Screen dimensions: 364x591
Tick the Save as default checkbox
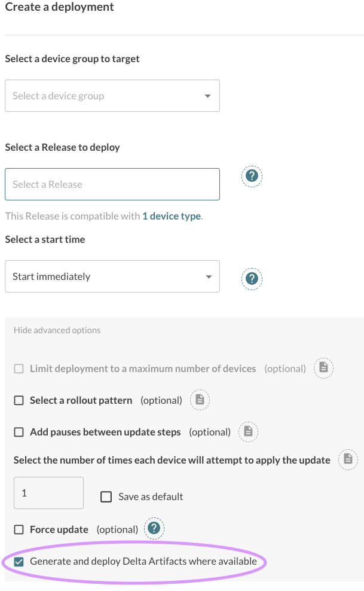[x=106, y=496]
